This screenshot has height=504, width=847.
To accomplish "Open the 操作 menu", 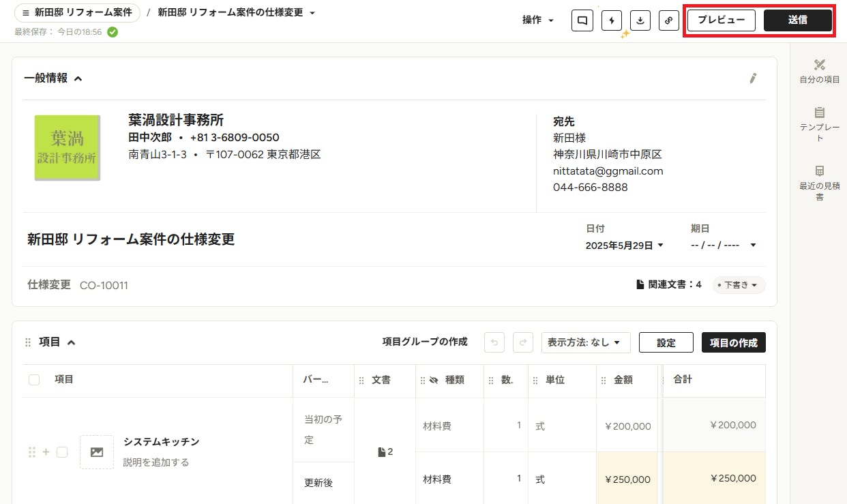I will tap(538, 20).
